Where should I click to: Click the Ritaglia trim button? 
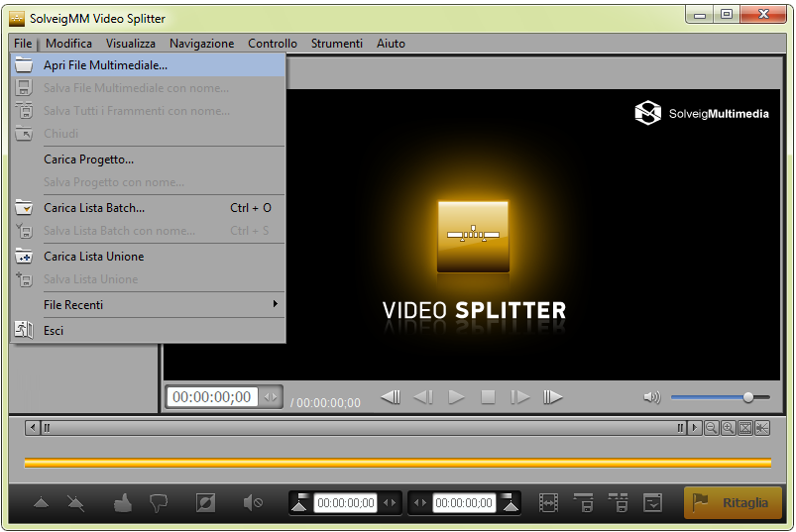coord(733,502)
